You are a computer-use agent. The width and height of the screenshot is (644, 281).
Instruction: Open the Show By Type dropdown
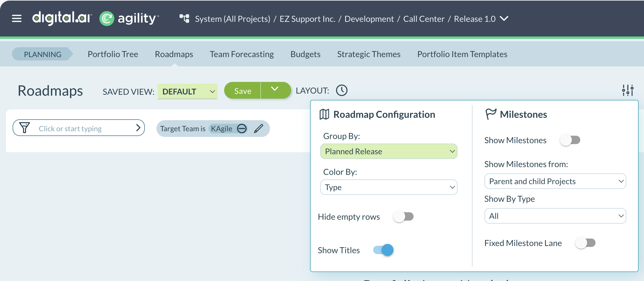click(555, 216)
